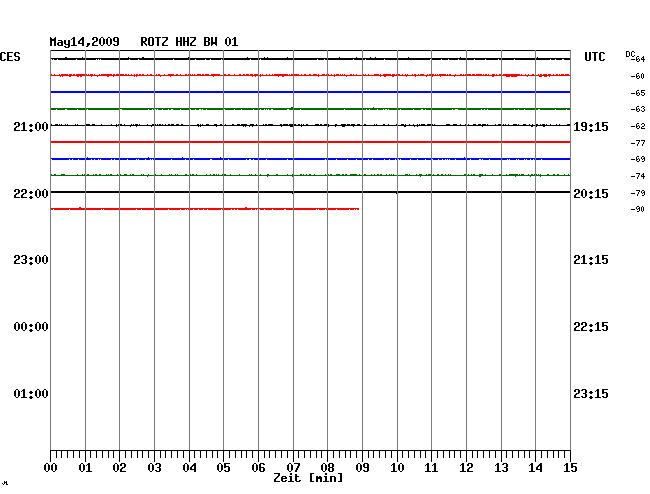Select the 01:00 CES time label
This screenshot has height=494, width=650.
[31, 394]
